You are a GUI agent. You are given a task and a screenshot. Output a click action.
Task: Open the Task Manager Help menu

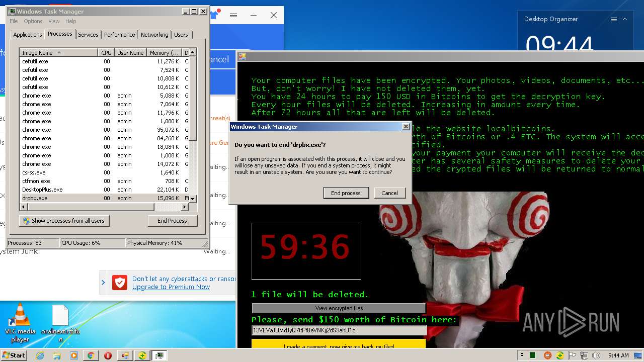pos(71,21)
